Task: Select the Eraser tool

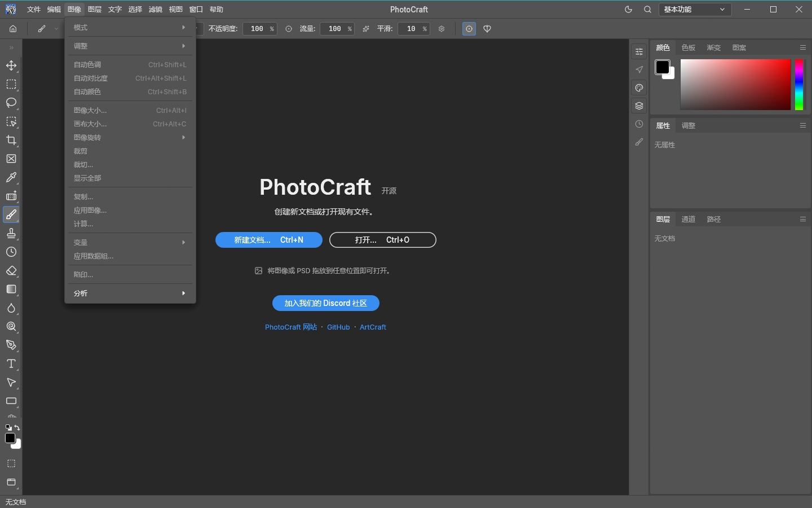Action: [x=11, y=270]
